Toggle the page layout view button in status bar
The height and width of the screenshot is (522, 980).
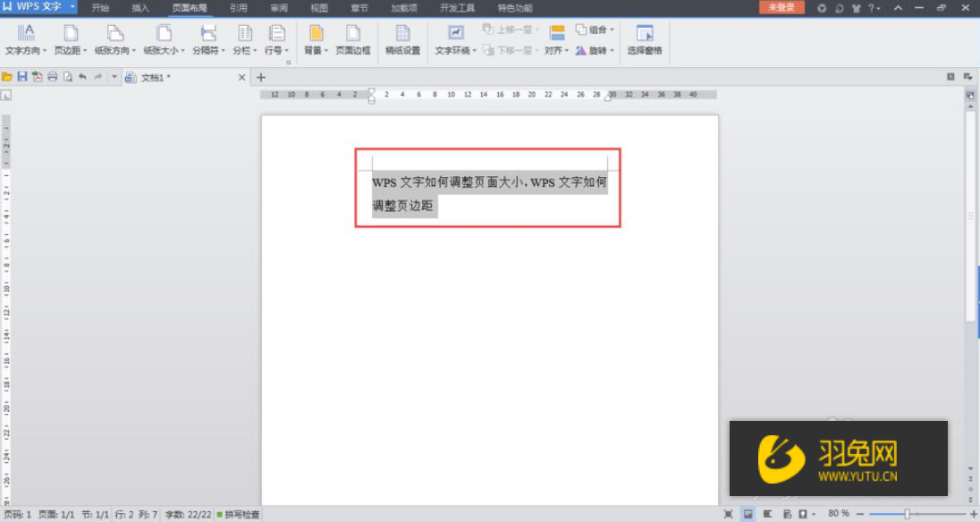748,514
